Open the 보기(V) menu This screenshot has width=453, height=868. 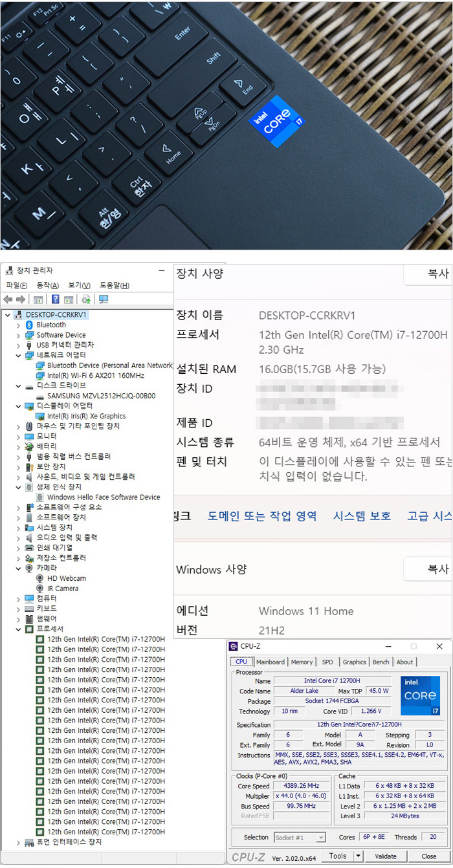tap(79, 285)
